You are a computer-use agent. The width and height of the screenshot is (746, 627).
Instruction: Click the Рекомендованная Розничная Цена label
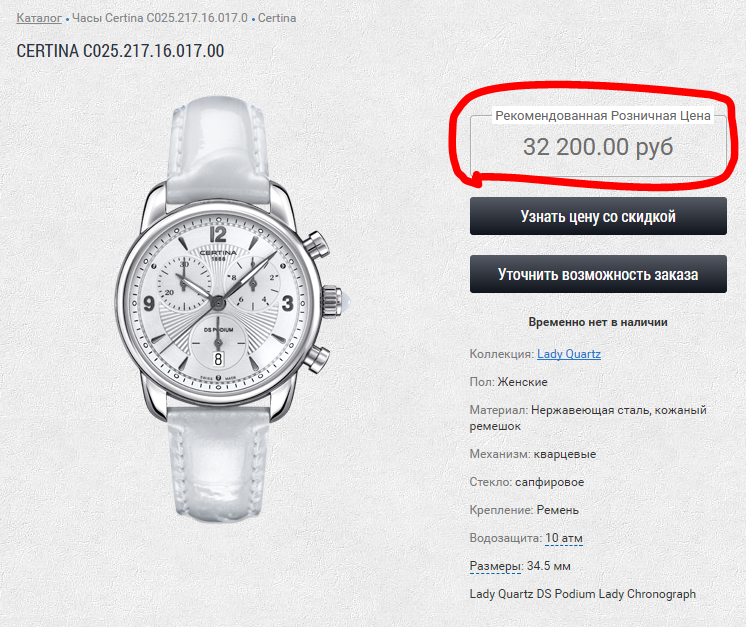pos(603,116)
